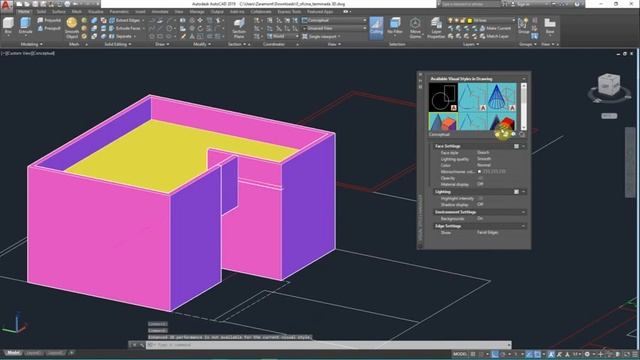Click the Move Gizmo tool

click(415, 27)
